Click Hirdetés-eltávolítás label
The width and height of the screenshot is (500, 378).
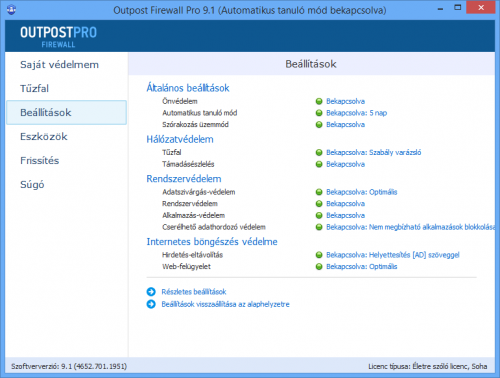coord(192,255)
